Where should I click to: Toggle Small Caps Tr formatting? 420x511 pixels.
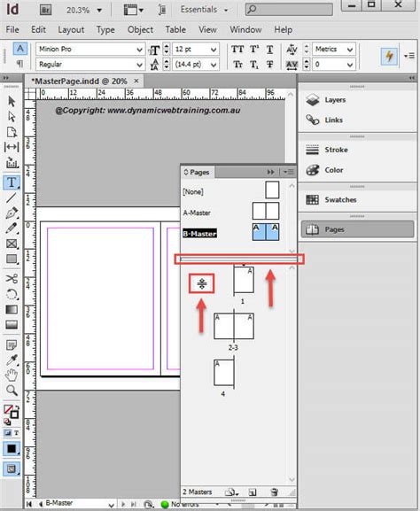(x=237, y=65)
